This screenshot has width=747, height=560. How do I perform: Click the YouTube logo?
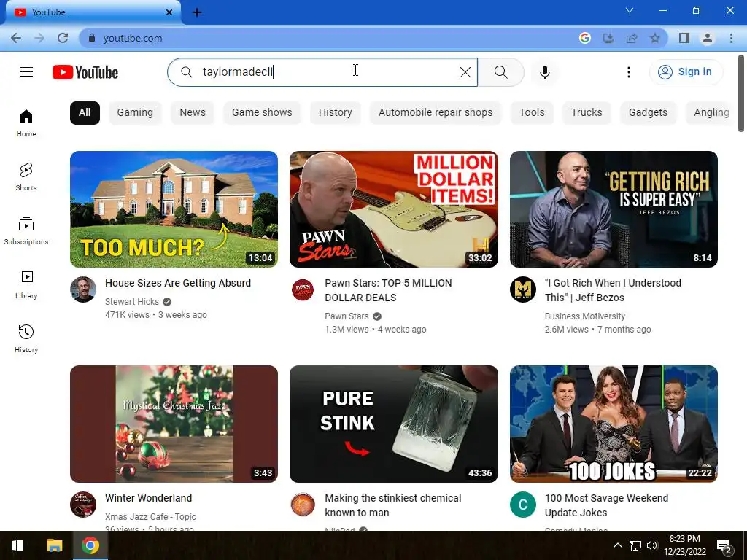85,72
